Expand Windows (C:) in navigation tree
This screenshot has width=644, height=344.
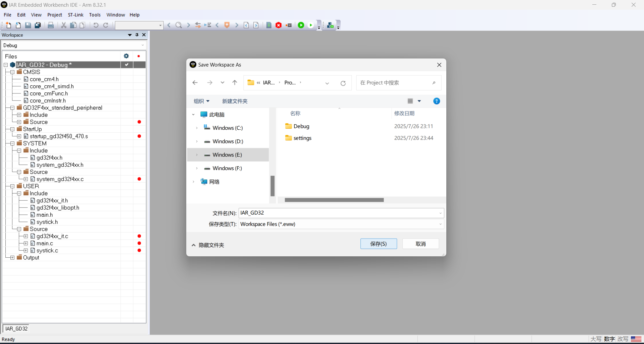point(197,128)
